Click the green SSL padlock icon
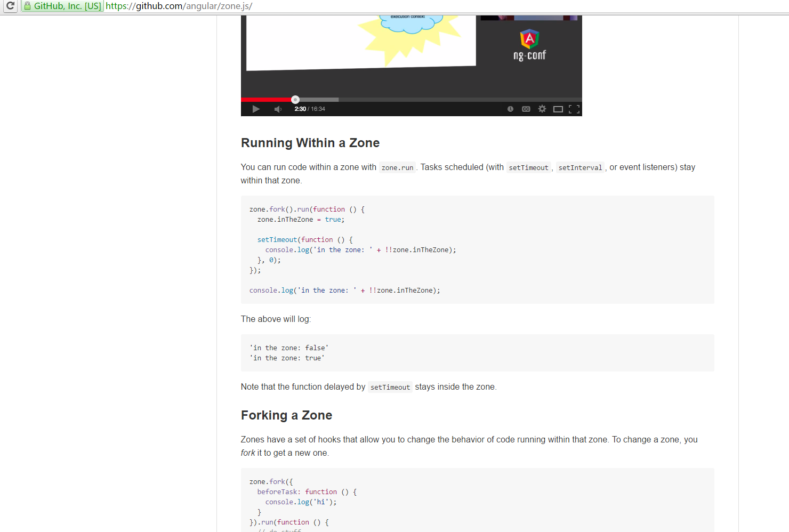This screenshot has height=532, width=789. coord(27,6)
